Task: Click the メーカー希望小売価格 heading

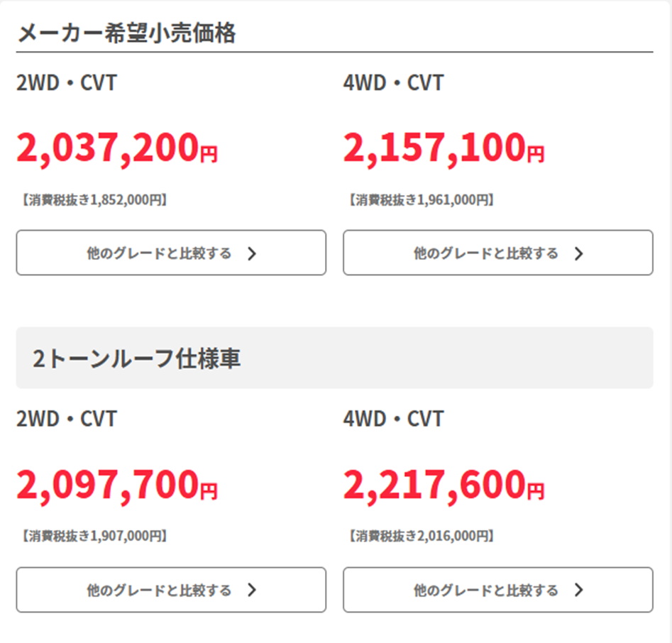Action: [126, 33]
